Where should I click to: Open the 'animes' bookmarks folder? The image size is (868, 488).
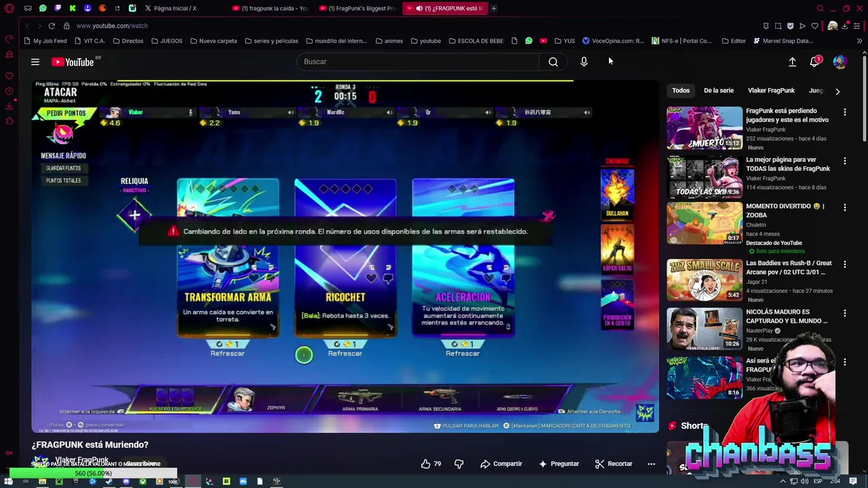[x=389, y=41]
